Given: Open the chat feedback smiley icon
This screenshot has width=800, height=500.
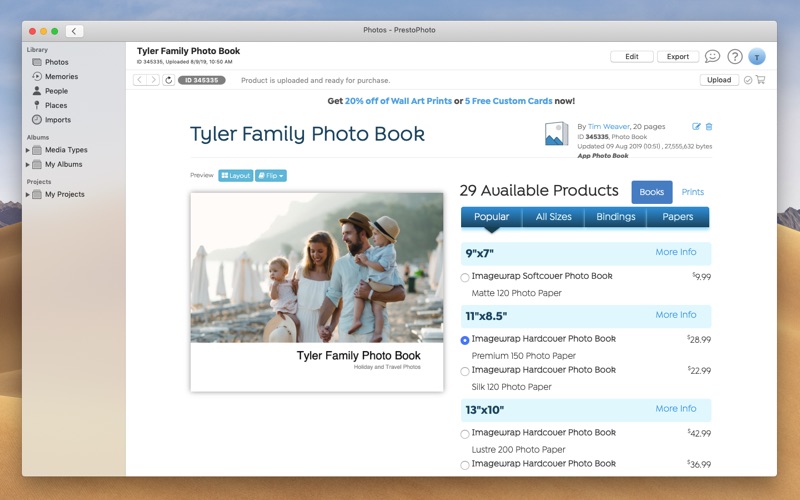Looking at the screenshot, I should pos(712,56).
